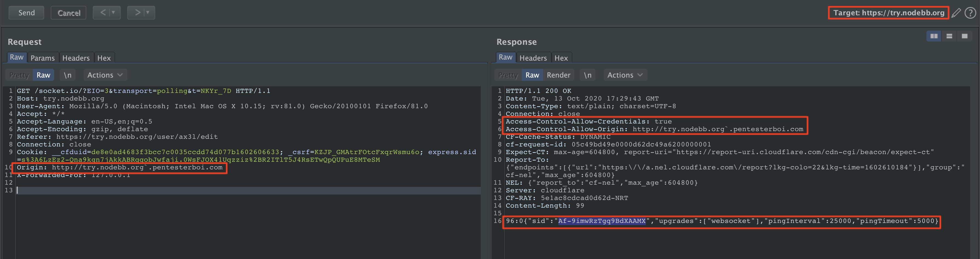
Task: Click the Cancel button
Action: pos(68,13)
